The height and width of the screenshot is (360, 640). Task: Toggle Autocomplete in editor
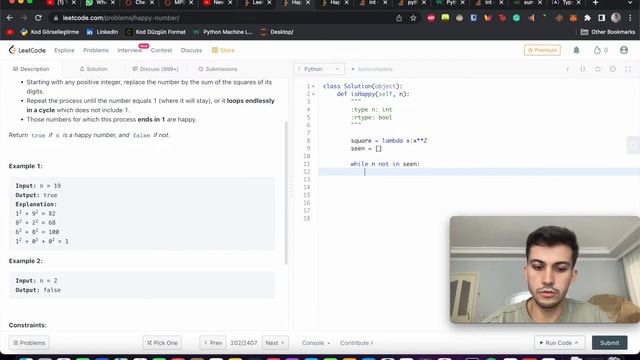(372, 69)
